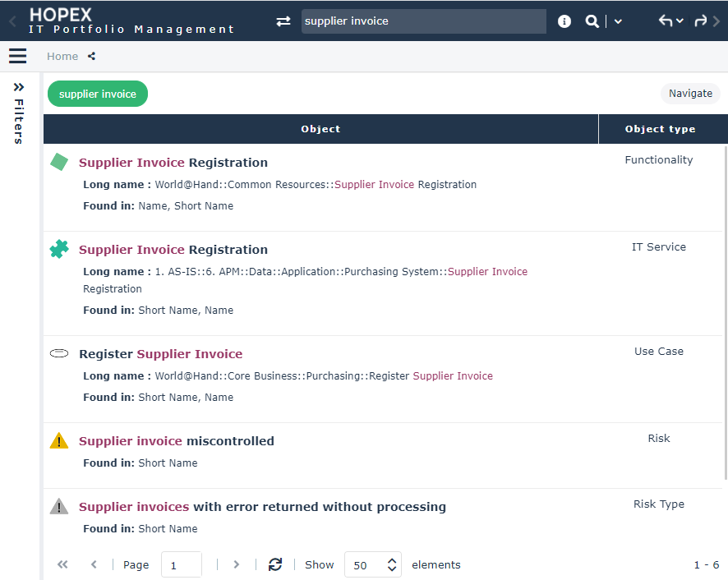This screenshot has height=580, width=728.
Task: Click the yellow Risk warning icon
Action: (59, 440)
